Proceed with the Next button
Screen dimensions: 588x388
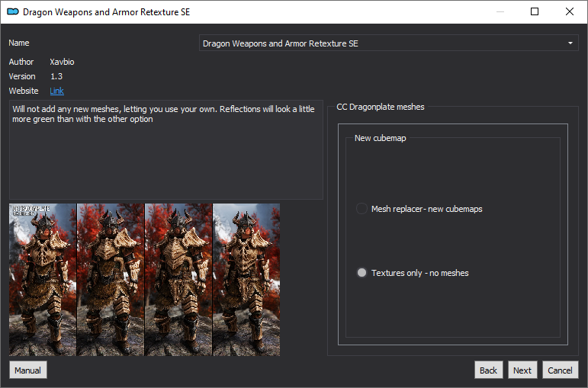pos(522,370)
